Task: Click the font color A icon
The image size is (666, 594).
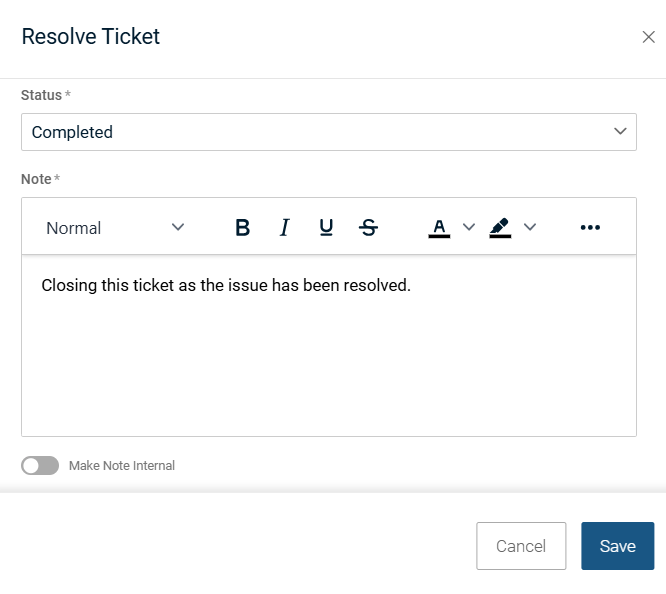Action: tap(439, 228)
